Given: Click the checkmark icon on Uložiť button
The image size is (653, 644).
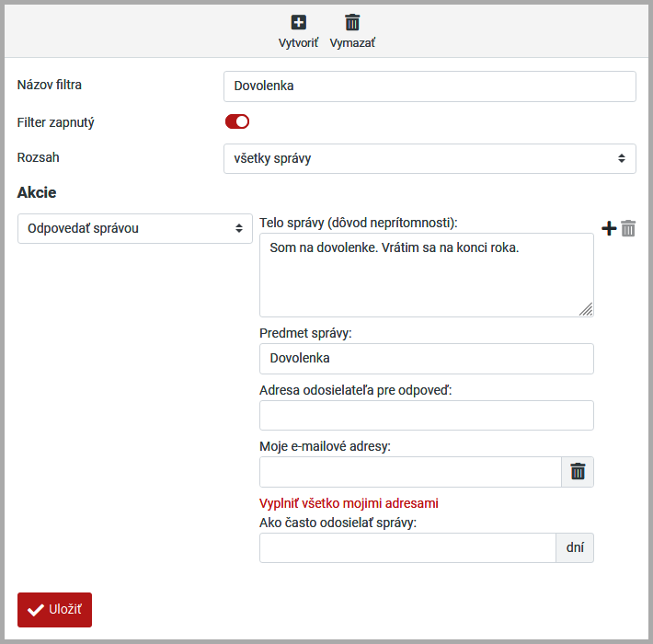Looking at the screenshot, I should [36, 610].
